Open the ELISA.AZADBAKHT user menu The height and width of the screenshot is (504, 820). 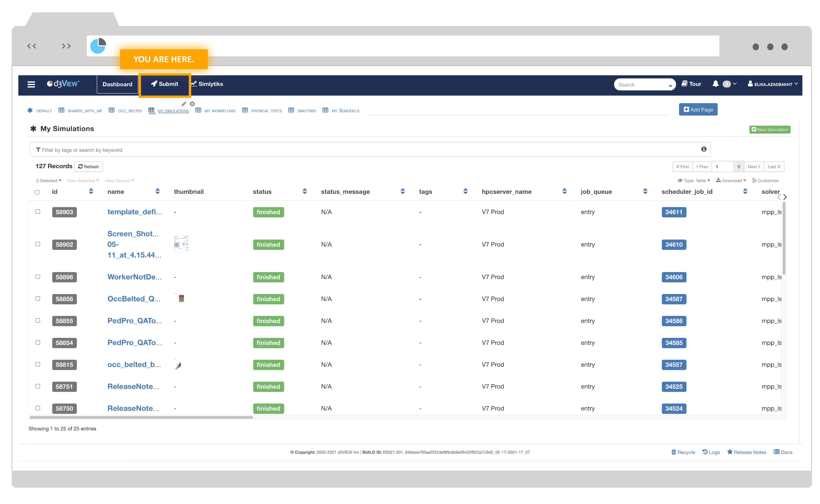point(773,84)
